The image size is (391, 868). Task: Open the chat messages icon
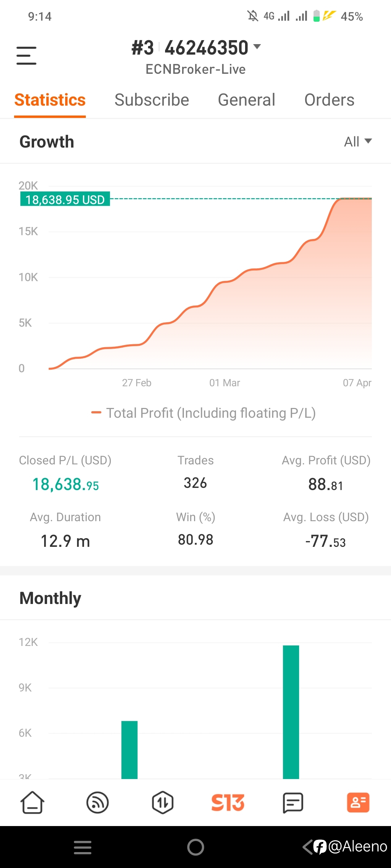pyautogui.click(x=293, y=803)
